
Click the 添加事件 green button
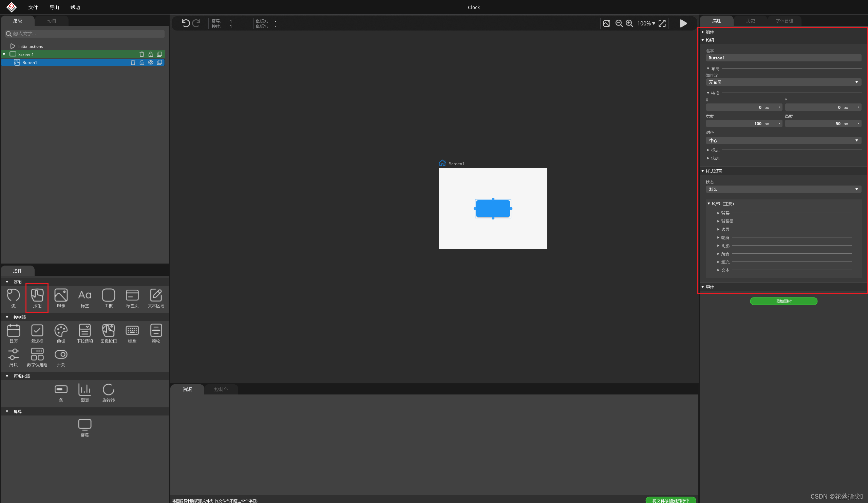coord(783,301)
